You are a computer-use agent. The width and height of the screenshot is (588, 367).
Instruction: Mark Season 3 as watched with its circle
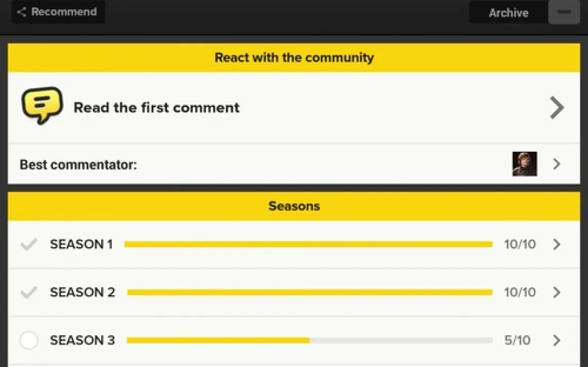29,340
